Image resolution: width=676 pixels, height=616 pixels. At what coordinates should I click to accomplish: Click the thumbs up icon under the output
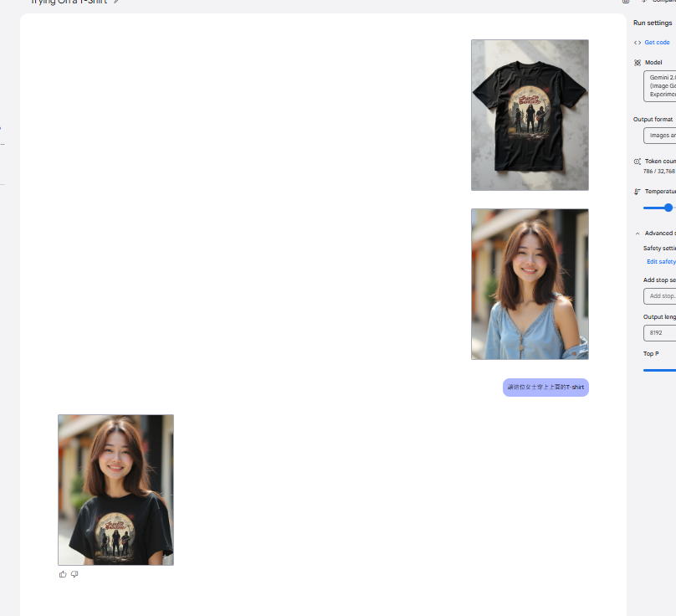pyautogui.click(x=63, y=574)
